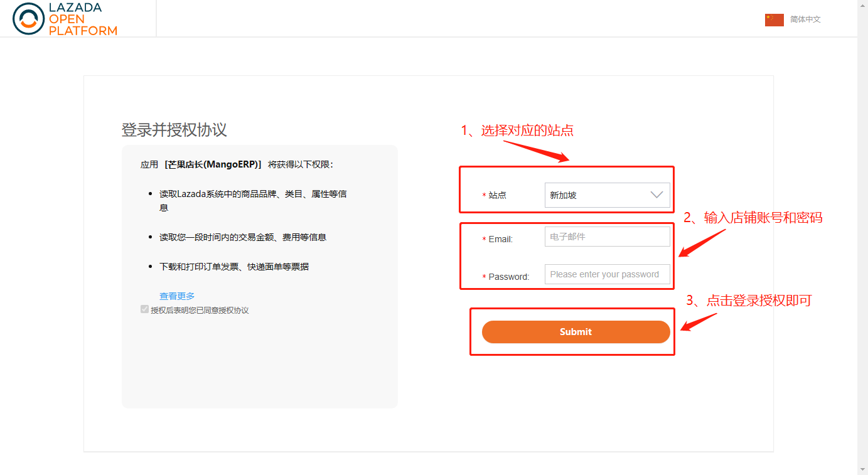Image resolution: width=868 pixels, height=475 pixels.
Task: Click the vertical page scrollbar
Action: click(862, 237)
